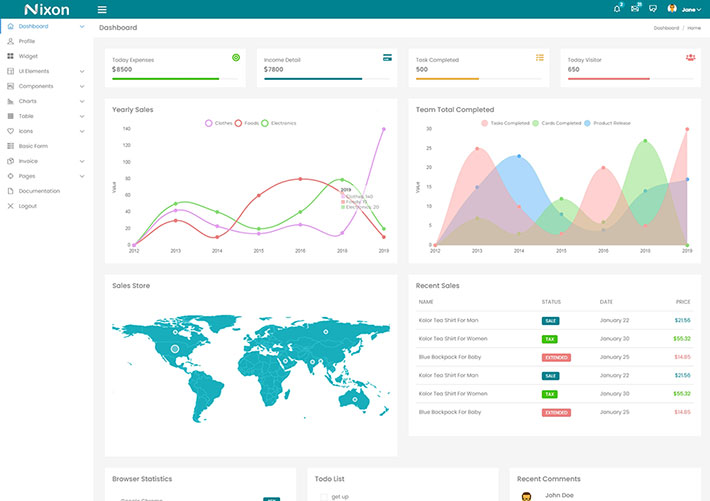Toggle the Clothes series in Yearly Sales legend
This screenshot has height=501, width=710.
(x=220, y=123)
